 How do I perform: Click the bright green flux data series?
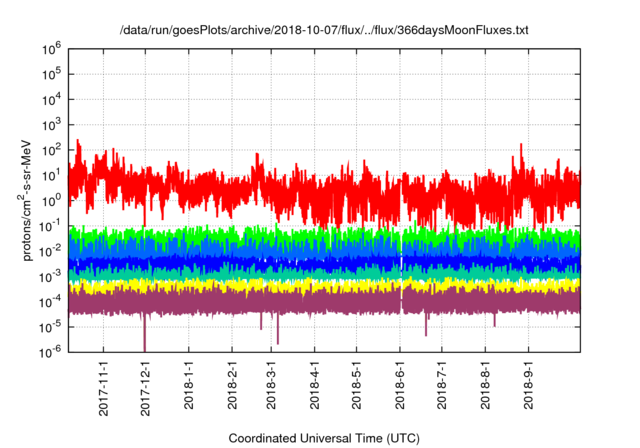324,235
